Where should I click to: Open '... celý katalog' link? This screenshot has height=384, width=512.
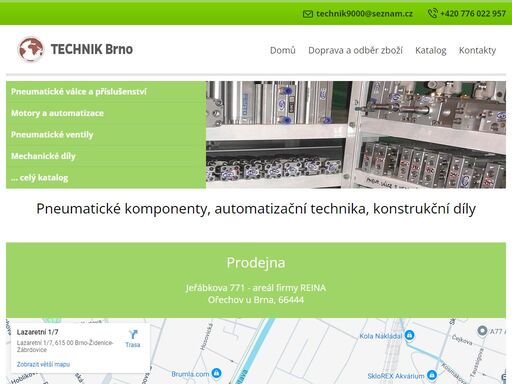pyautogui.click(x=106, y=178)
